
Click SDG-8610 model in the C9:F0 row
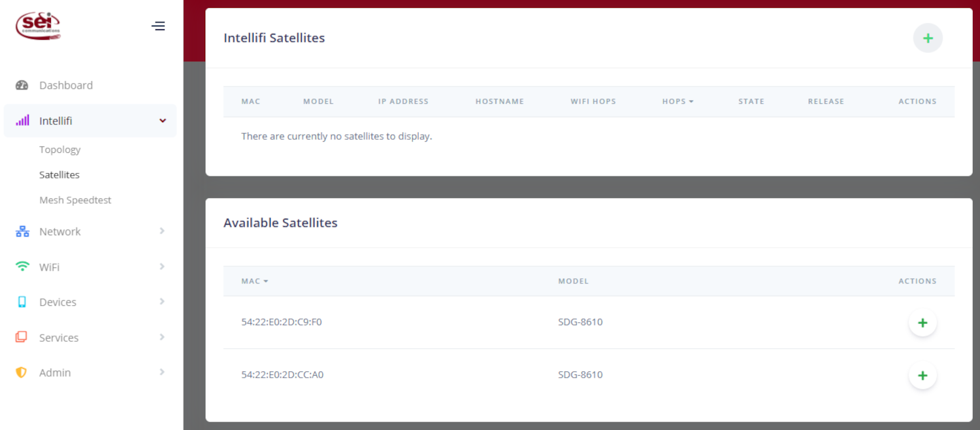pyautogui.click(x=580, y=322)
